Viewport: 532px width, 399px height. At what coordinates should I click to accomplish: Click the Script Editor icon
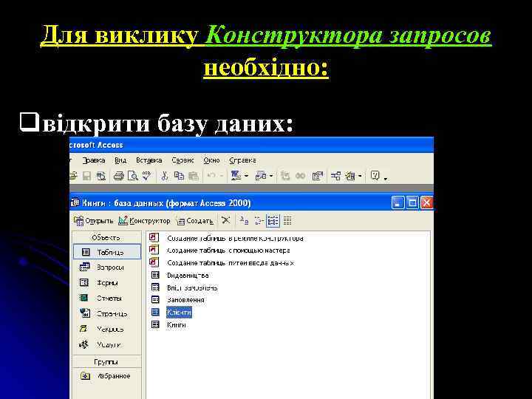tap(300, 176)
